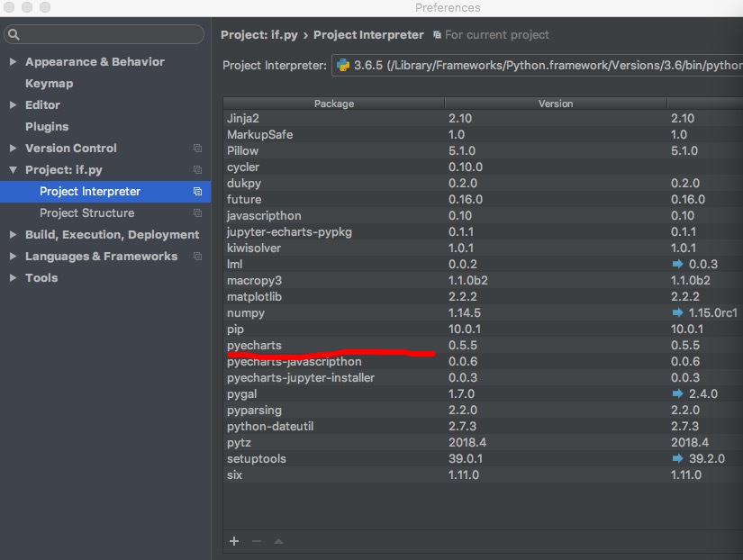Click the update-available arrow next to numpy
The height and width of the screenshot is (560, 743).
[x=677, y=312]
